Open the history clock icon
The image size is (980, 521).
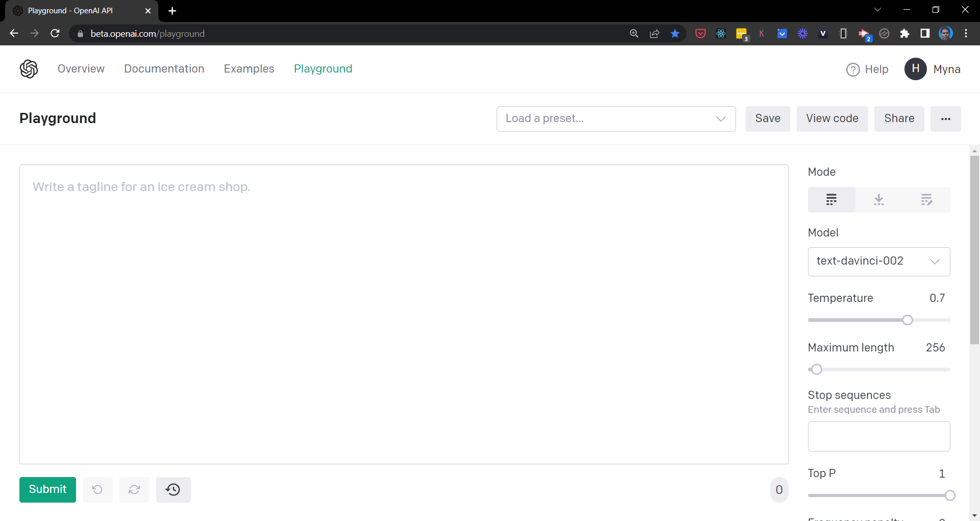pyautogui.click(x=173, y=490)
